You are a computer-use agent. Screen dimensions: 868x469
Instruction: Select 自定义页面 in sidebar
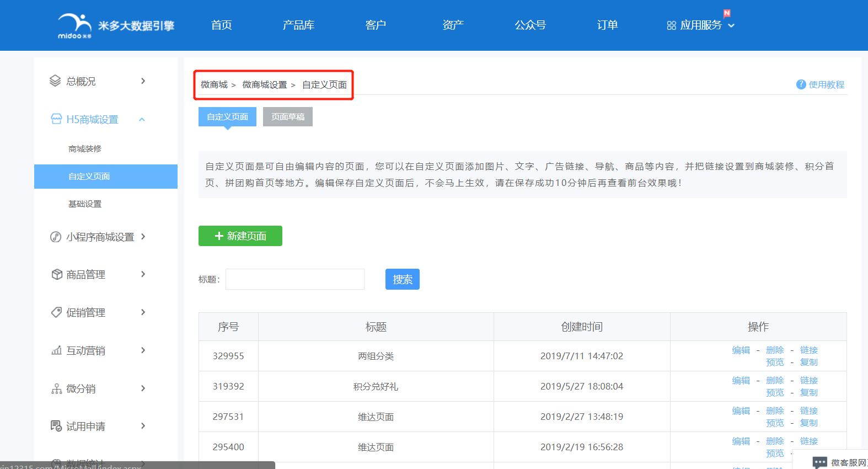[106, 177]
